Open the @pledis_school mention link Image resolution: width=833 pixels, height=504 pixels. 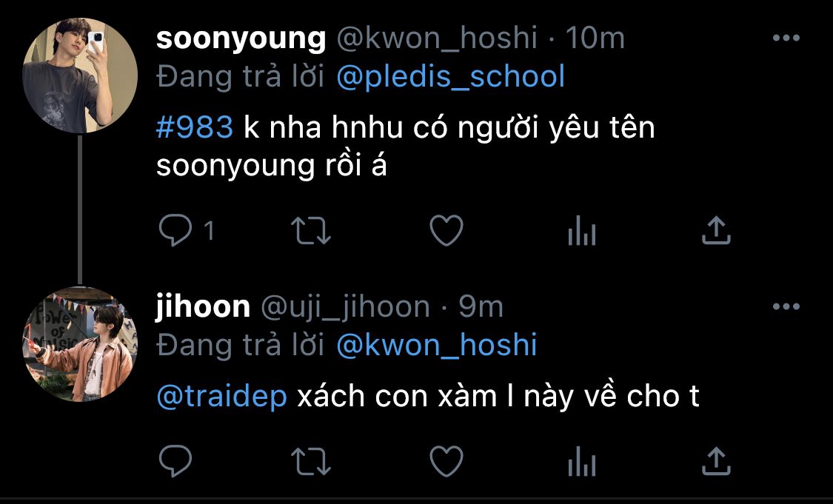pos(450,77)
